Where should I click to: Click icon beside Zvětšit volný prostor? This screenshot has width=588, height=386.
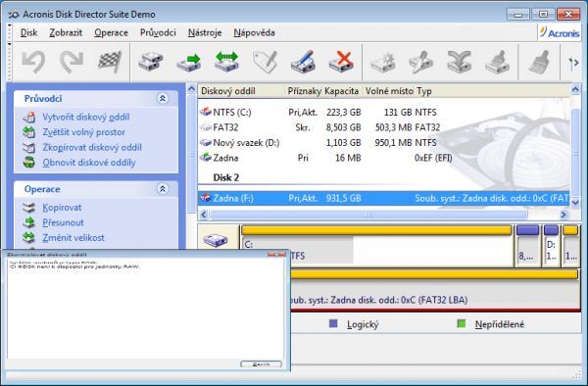click(28, 132)
